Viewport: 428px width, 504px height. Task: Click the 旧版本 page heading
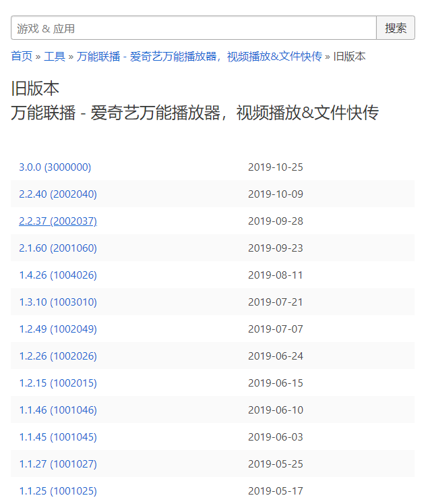[35, 88]
